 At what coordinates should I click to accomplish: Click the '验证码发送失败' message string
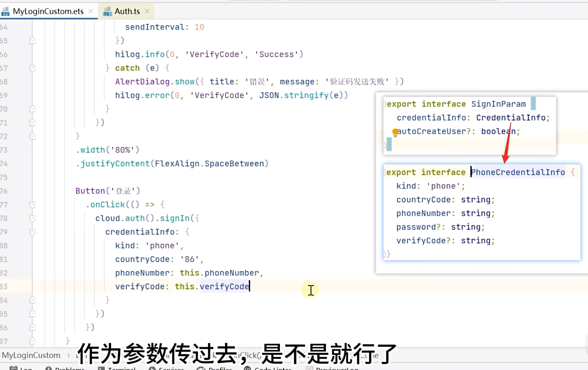pyautogui.click(x=357, y=82)
